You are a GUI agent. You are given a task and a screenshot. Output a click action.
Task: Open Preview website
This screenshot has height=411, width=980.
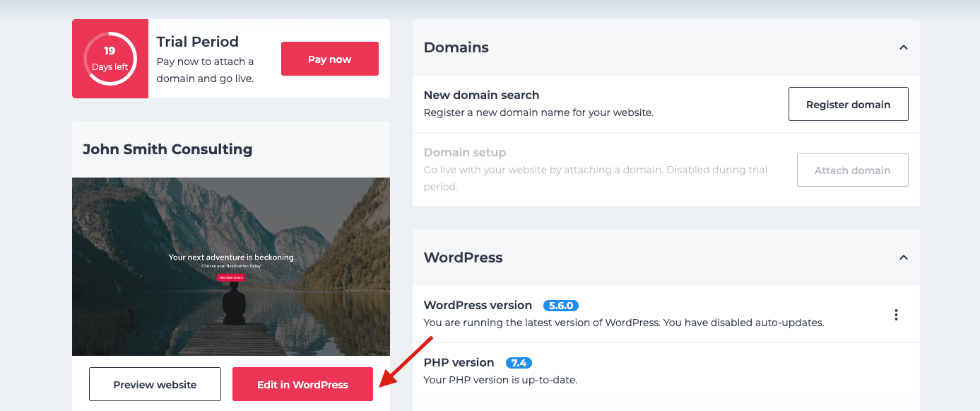(x=155, y=384)
